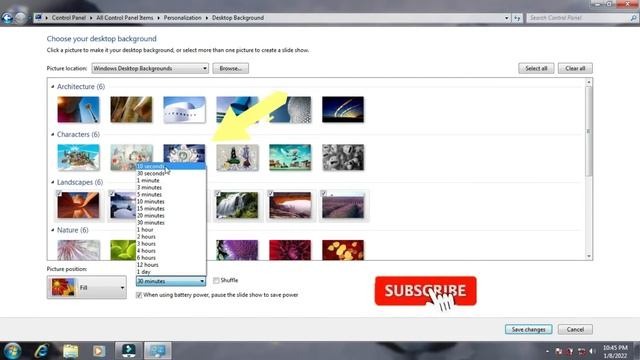Toggle checkbox on waterfall wallpaper

[x=218, y=193]
